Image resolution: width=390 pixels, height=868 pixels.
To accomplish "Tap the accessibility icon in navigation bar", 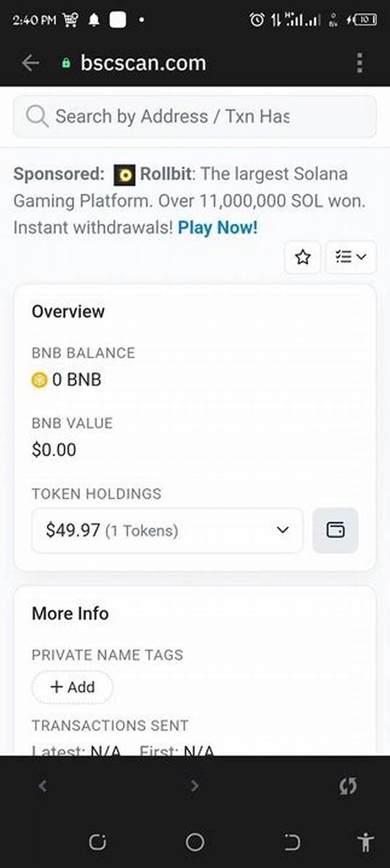I will tap(365, 842).
